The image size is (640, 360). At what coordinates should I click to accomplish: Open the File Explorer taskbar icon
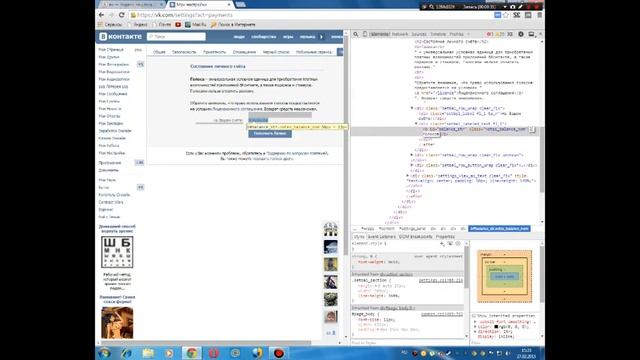[x=148, y=353]
